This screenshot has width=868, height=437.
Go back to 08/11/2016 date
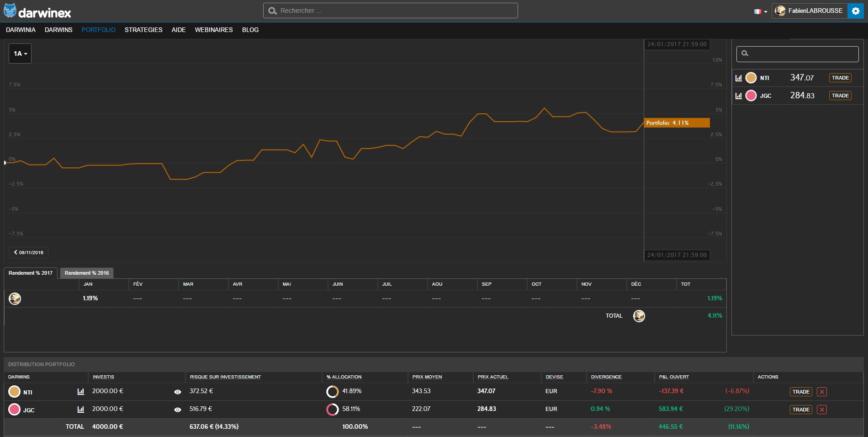coord(28,252)
